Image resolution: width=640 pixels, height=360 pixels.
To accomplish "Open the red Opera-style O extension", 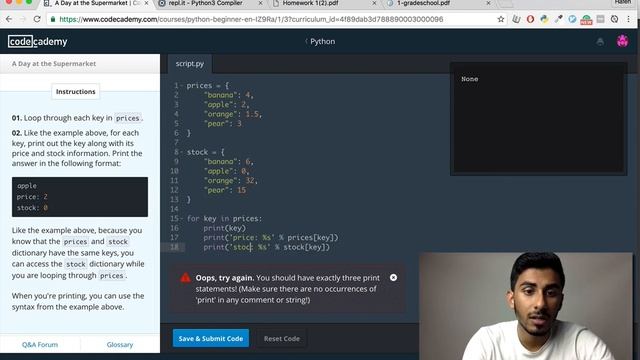I will (x=530, y=19).
